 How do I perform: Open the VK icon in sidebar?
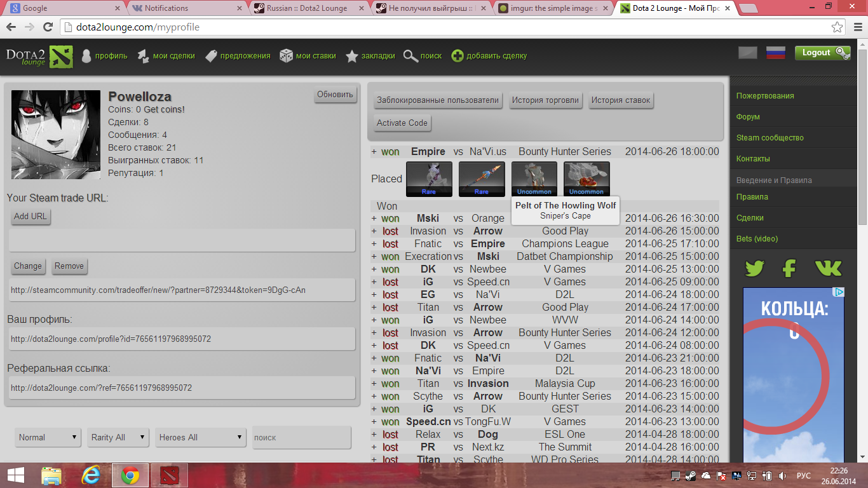click(828, 268)
